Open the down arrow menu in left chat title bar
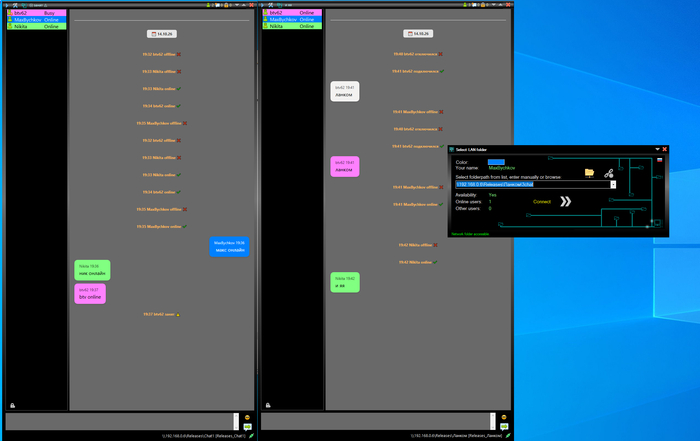Viewport: 700px width, 441px height. click(x=235, y=5)
